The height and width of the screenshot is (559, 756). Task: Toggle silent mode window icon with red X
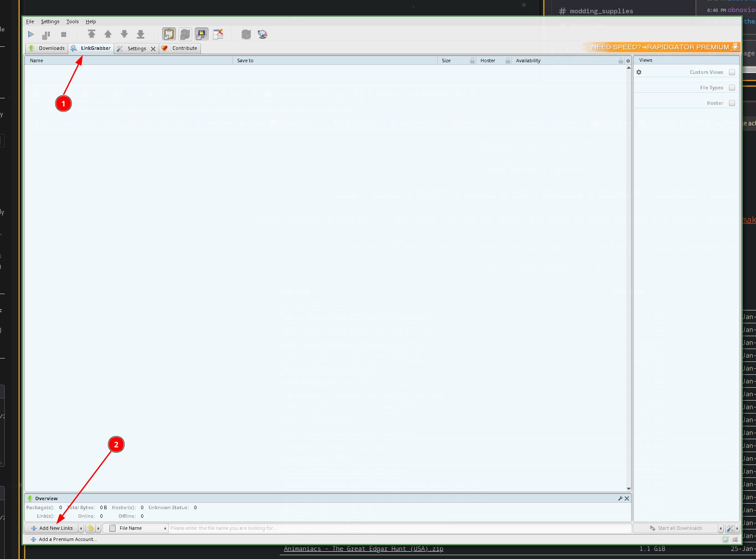(x=218, y=34)
